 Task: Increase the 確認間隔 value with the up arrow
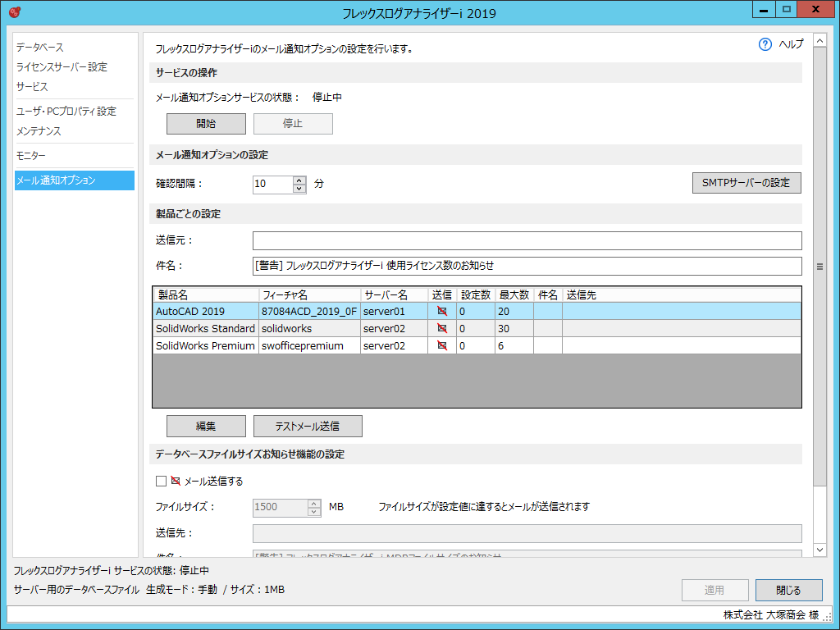(x=299, y=180)
